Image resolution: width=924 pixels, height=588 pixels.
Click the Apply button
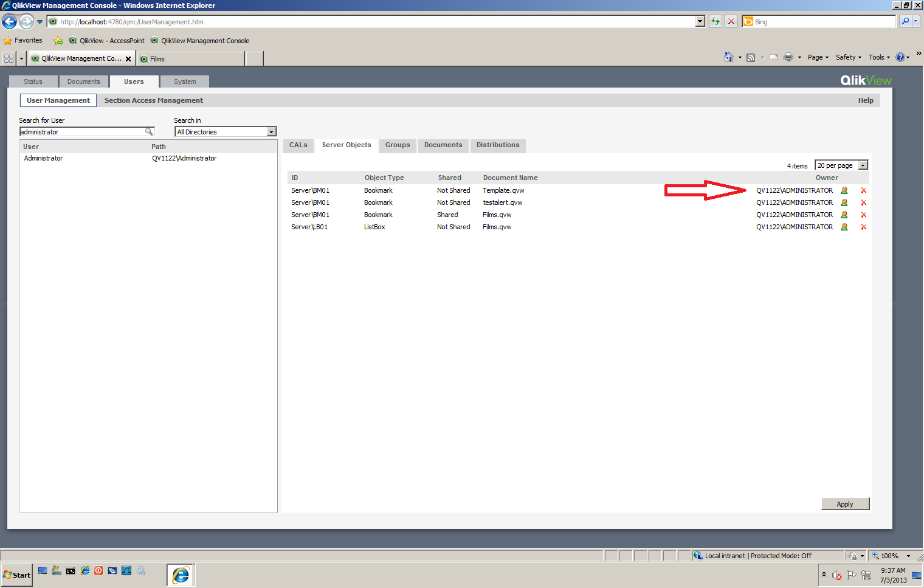pyautogui.click(x=845, y=504)
